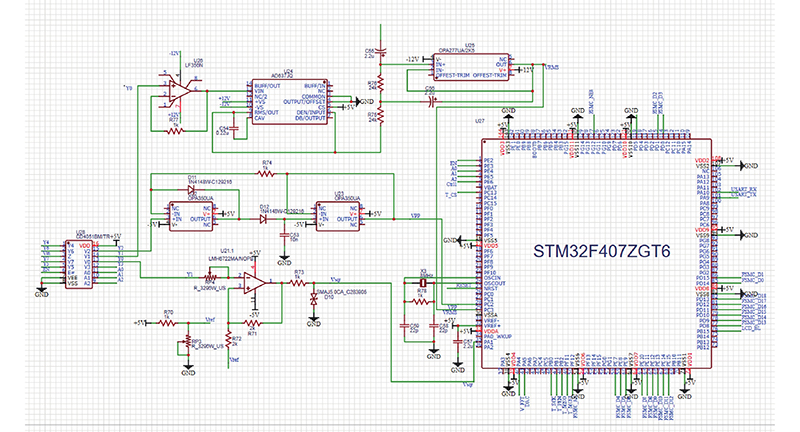Select the AD637JQ chip body
The height and width of the screenshot is (432, 800).
pos(290,101)
